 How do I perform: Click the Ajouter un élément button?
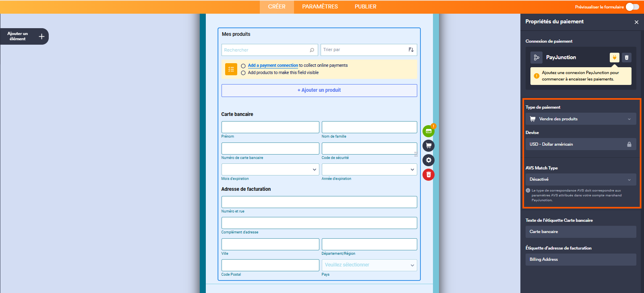pyautogui.click(x=24, y=37)
